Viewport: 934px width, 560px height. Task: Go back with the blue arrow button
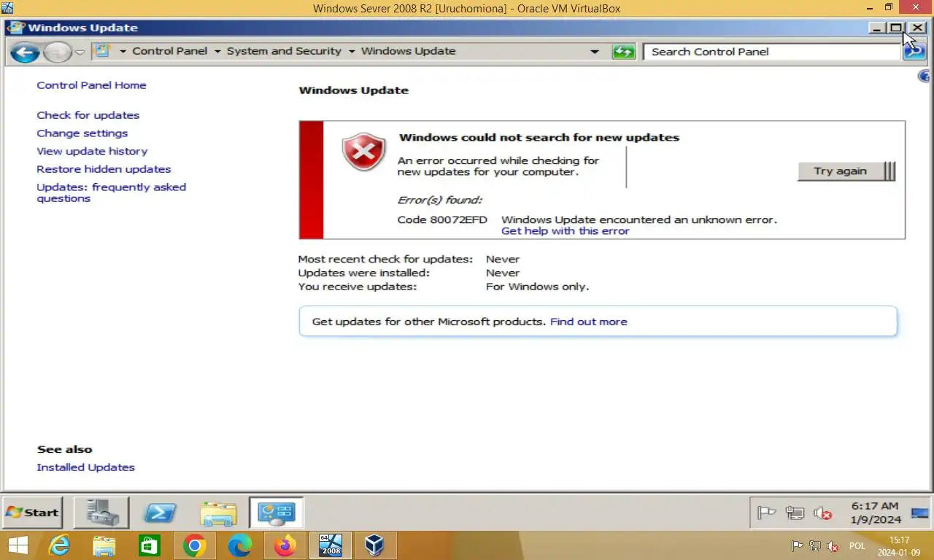(x=25, y=52)
